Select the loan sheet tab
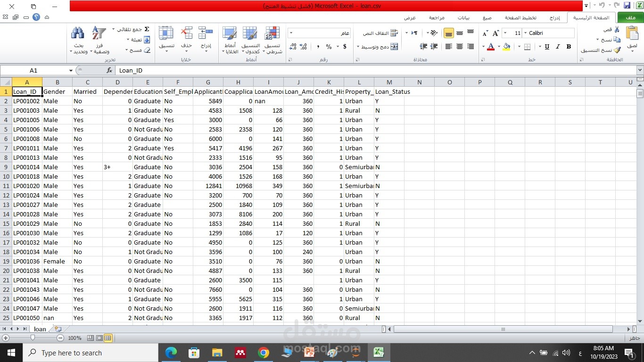The image size is (644, 362). (40, 329)
